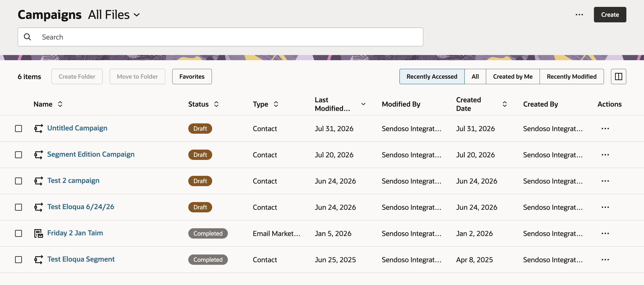
Task: Switch to Recently Modified filter
Action: 572,77
